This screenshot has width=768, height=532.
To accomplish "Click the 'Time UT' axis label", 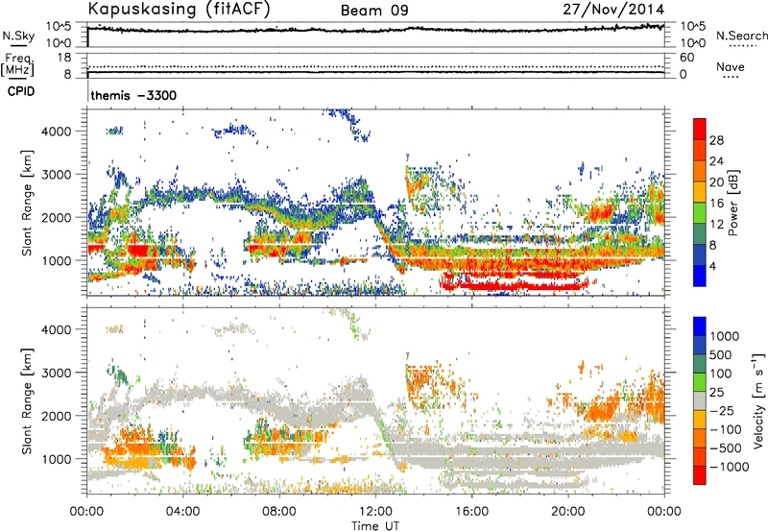I will tap(375, 526).
